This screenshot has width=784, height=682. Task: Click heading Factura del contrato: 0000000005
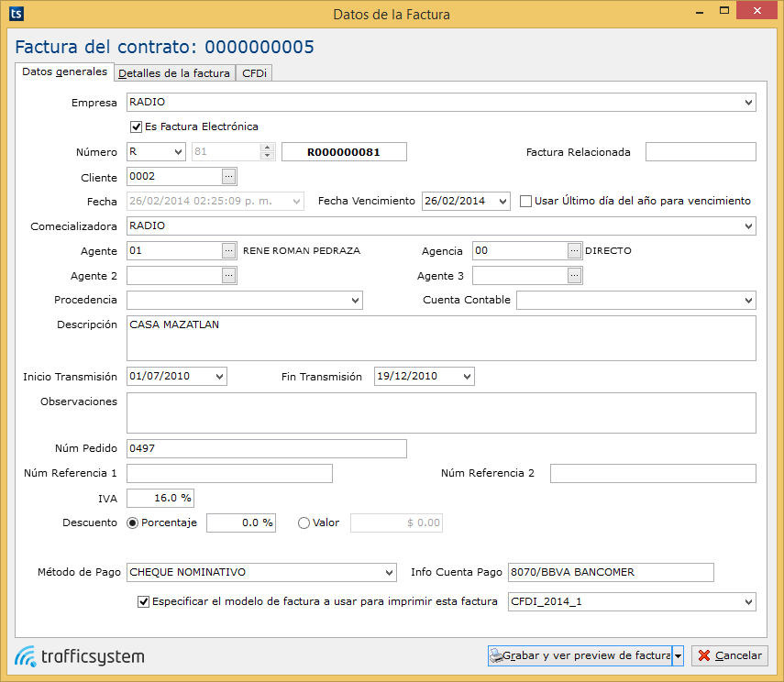[164, 47]
